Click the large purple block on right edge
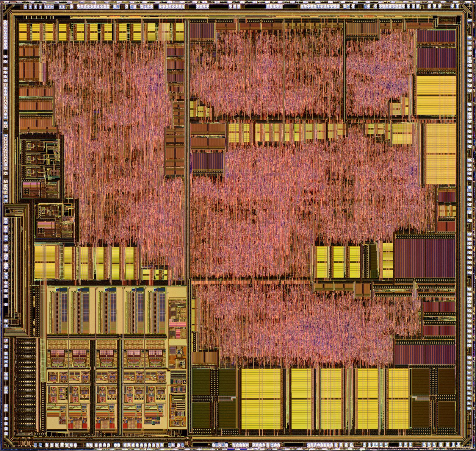This screenshot has width=476, height=451. pyautogui.click(x=425, y=256)
